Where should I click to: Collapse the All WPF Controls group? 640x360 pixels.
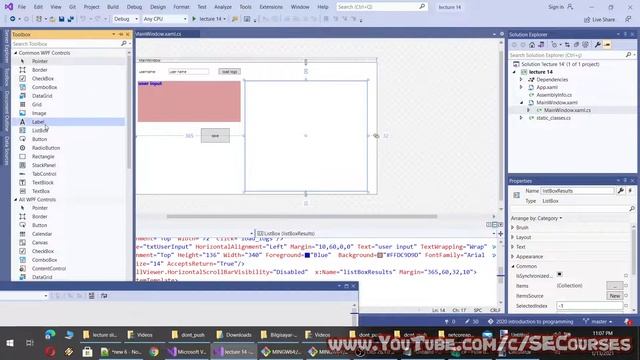pos(16,200)
